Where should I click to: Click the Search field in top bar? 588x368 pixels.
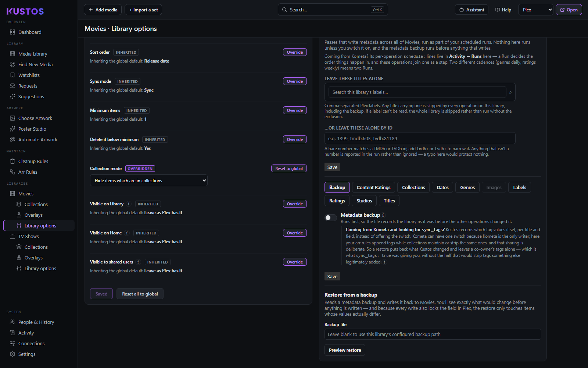click(333, 10)
